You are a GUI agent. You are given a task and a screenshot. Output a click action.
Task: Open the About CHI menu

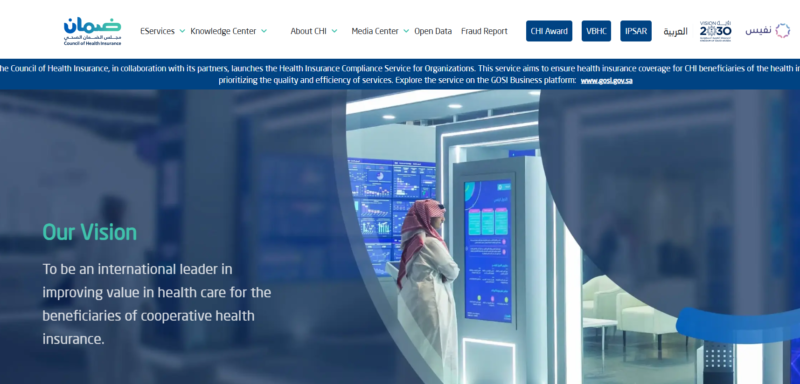308,31
